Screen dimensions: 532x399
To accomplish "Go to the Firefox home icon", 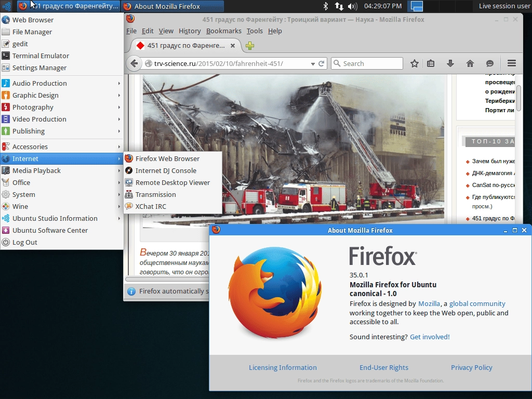I will (470, 63).
